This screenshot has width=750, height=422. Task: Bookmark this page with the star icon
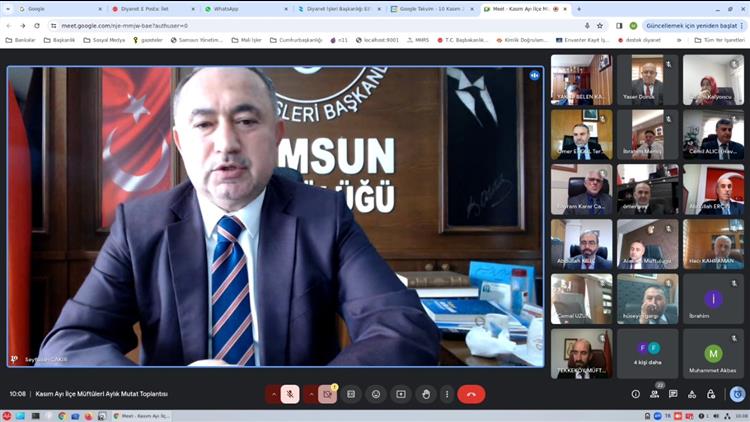tap(600, 25)
